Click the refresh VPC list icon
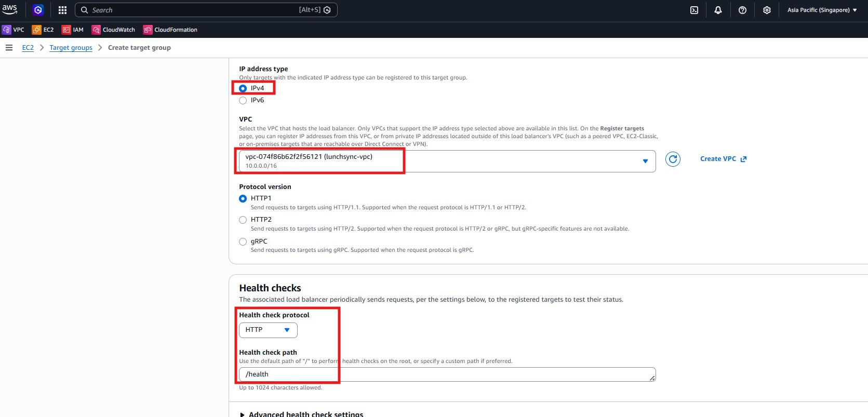 673,159
